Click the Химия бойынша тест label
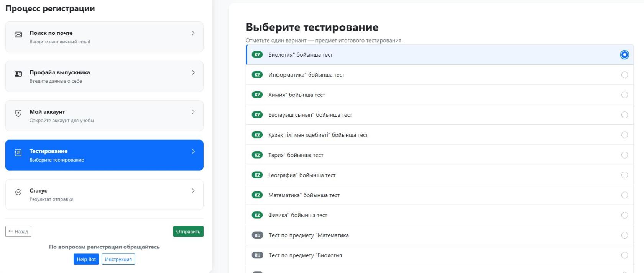 [297, 95]
